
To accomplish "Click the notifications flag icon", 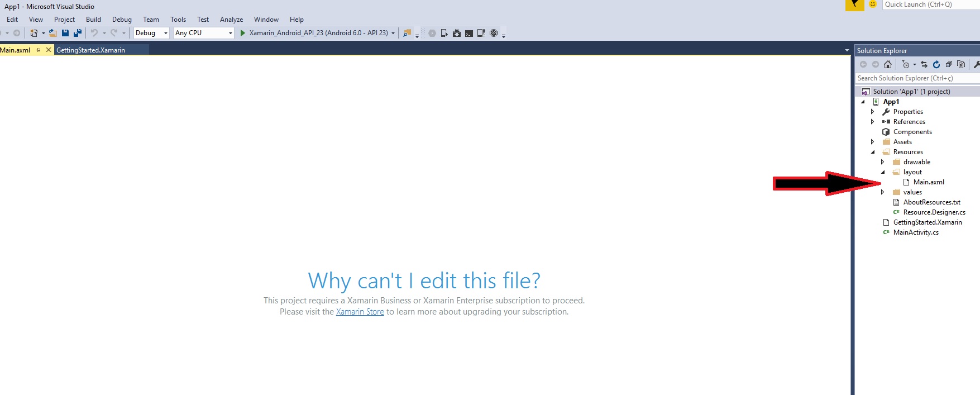I will [854, 4].
